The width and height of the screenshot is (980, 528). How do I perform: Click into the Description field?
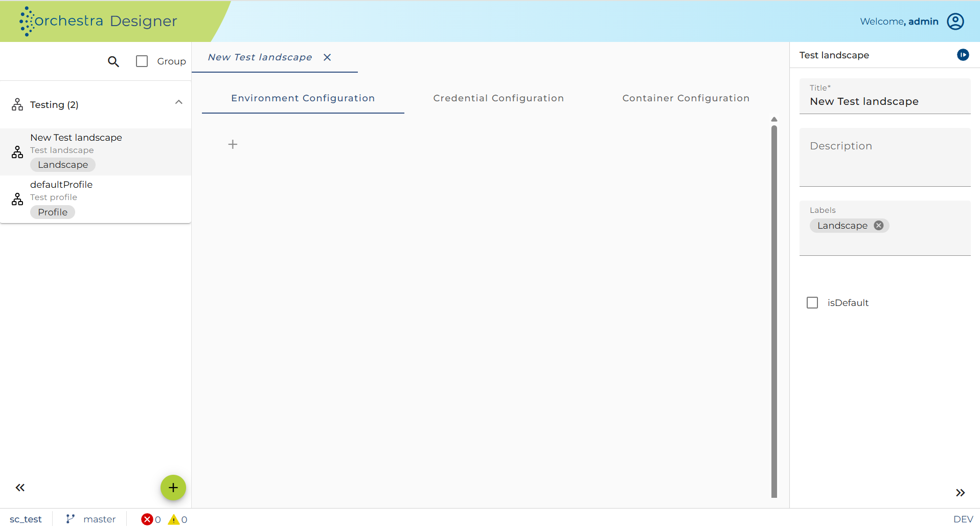[x=885, y=158]
